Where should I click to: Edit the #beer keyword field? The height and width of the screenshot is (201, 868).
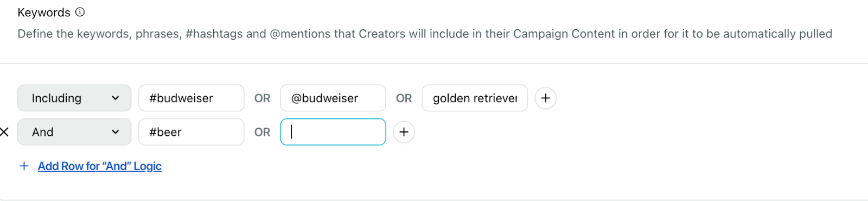coord(192,132)
